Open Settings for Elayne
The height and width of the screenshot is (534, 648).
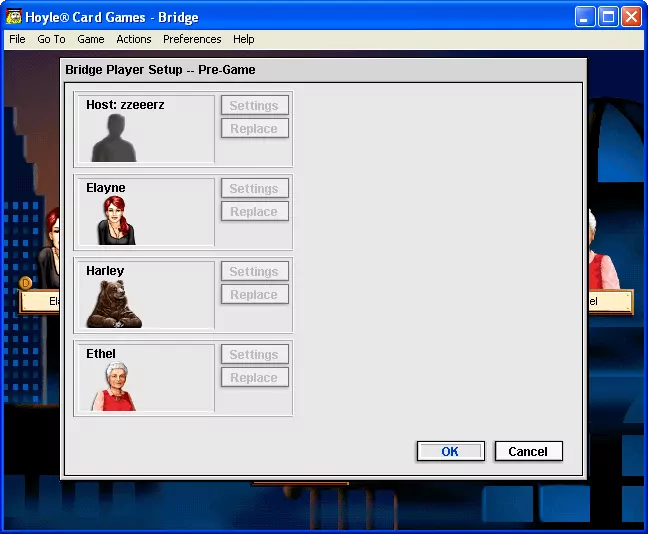click(x=255, y=188)
